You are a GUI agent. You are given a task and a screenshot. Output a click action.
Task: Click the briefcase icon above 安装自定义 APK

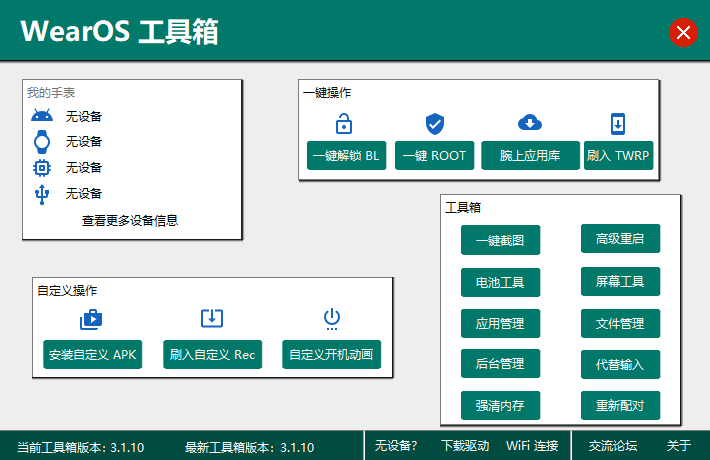[x=92, y=319]
